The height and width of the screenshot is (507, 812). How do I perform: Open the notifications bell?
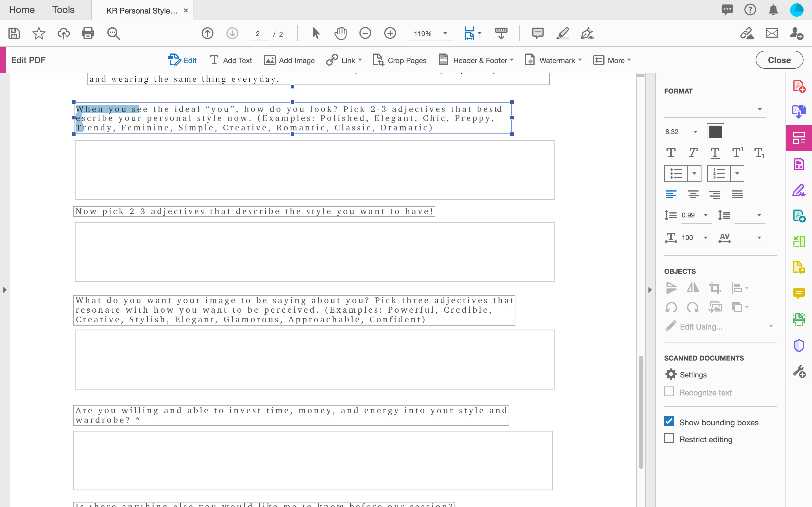click(773, 10)
